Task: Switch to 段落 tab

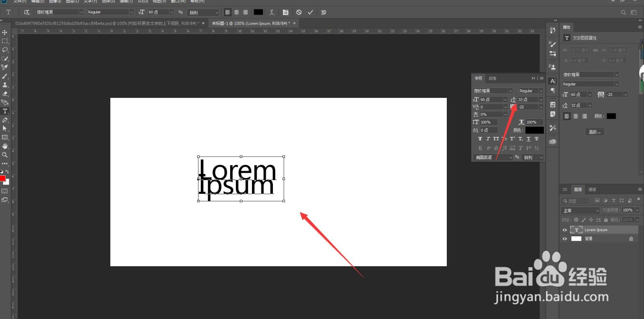Action: point(492,78)
